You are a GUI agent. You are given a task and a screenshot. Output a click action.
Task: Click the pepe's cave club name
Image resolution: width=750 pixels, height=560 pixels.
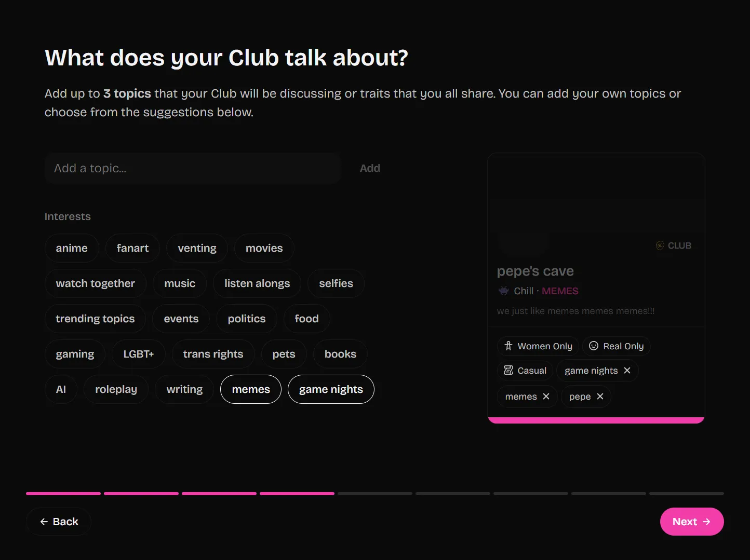535,271
